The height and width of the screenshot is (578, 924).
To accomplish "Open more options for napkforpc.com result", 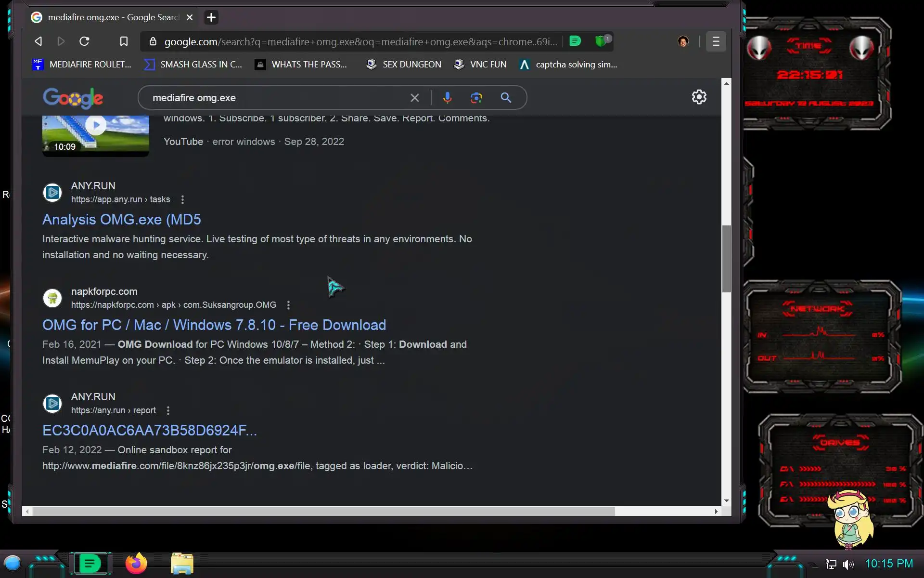I will 288,305.
